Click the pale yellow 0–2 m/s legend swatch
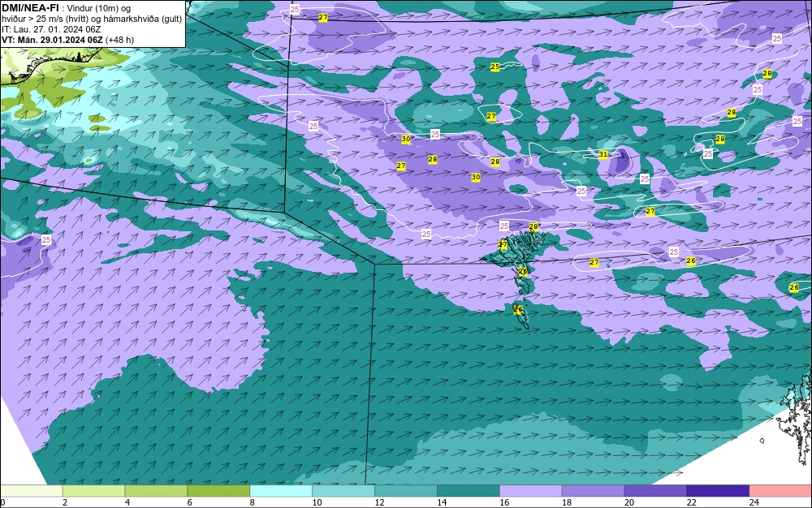The image size is (812, 508). 32,491
